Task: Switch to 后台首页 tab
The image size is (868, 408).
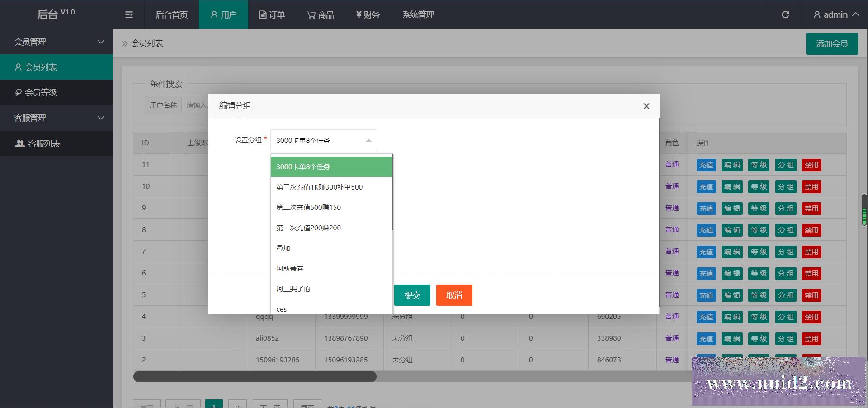Action: click(171, 14)
